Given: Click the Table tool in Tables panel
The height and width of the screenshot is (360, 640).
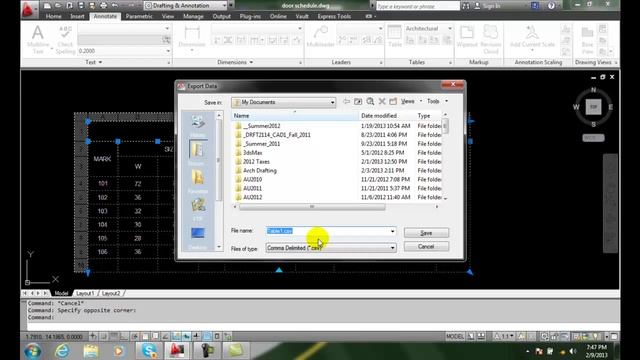Looking at the screenshot, I should point(394,37).
